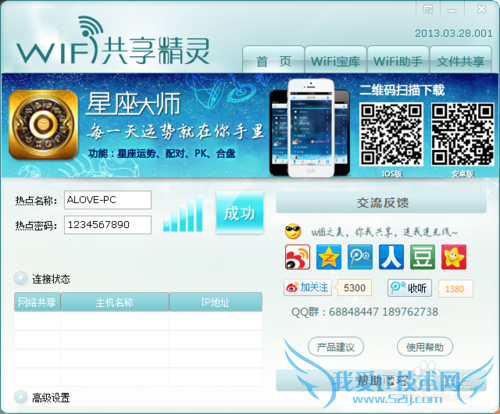This screenshot has width=500, height=414.
Task: Click the golden zodiac app icon
Action: (43, 124)
